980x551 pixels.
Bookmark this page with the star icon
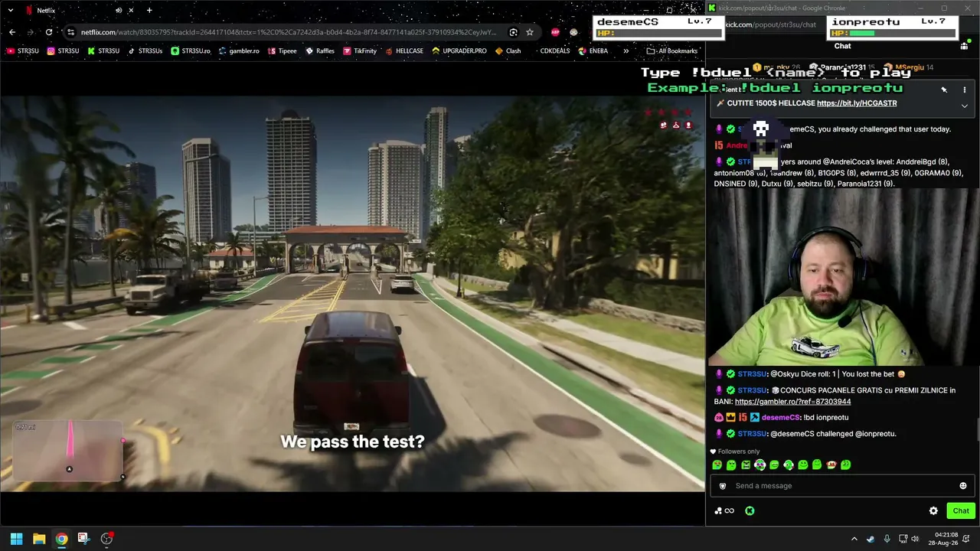pyautogui.click(x=529, y=32)
